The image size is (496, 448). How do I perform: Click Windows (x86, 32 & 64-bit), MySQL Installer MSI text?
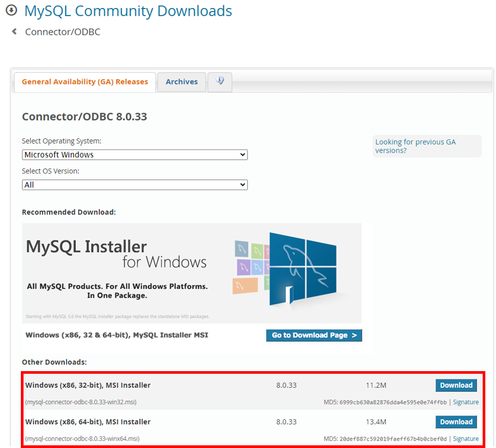pos(117,335)
